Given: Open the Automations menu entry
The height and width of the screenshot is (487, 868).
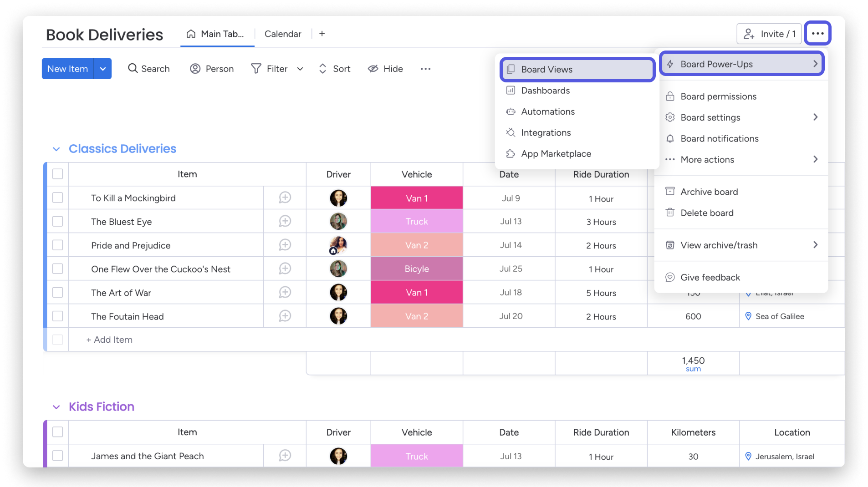Looking at the screenshot, I should pyautogui.click(x=548, y=112).
